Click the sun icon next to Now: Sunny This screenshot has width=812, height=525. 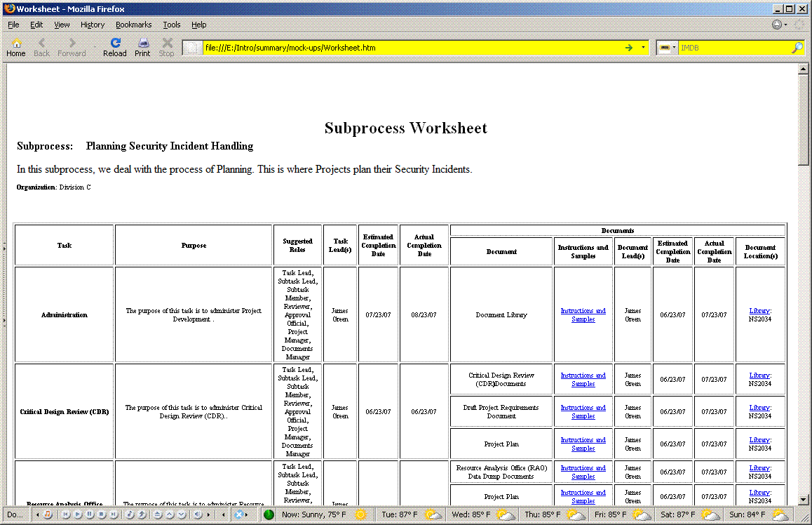click(x=360, y=514)
